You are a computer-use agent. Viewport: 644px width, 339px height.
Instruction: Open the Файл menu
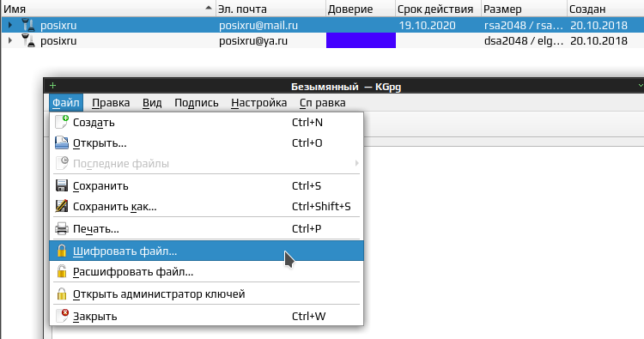tap(66, 103)
